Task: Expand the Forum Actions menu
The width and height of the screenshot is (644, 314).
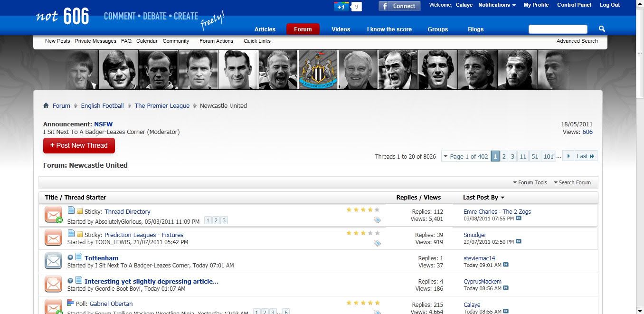Action: tap(216, 41)
